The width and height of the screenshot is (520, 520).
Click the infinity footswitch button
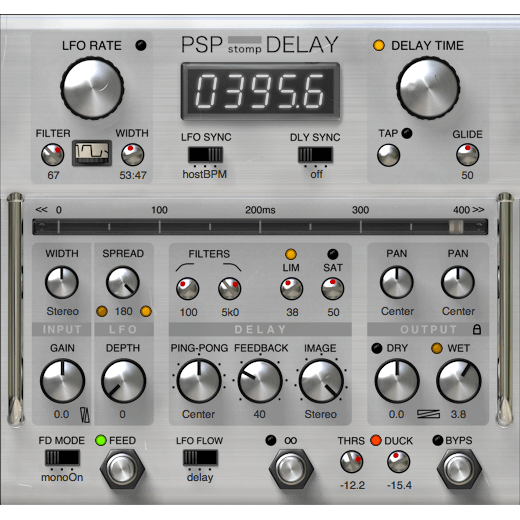pos(291,469)
